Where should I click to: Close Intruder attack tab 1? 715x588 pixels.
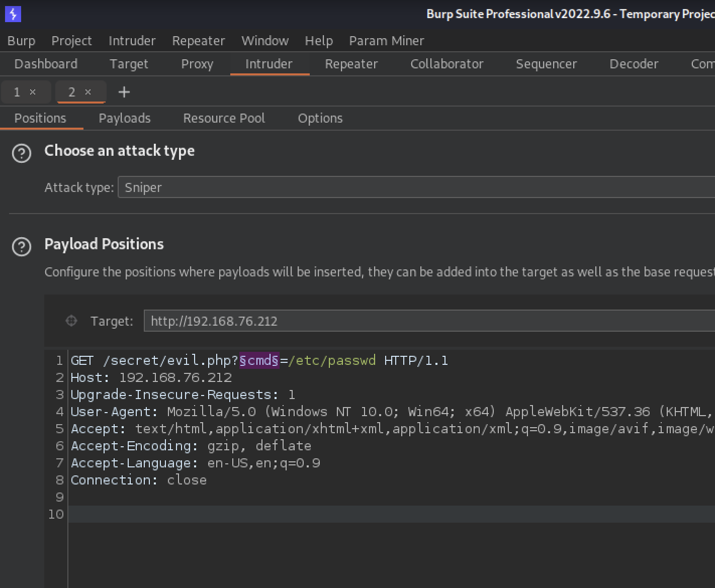tap(33, 92)
